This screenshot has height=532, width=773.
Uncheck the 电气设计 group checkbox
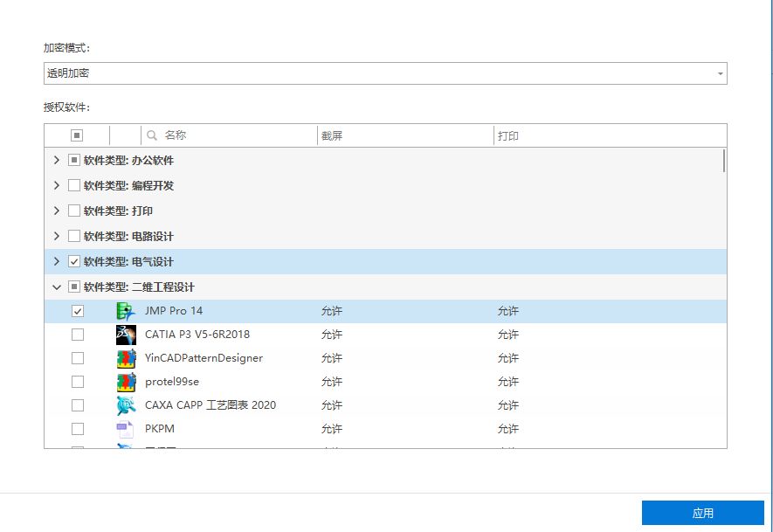click(74, 262)
